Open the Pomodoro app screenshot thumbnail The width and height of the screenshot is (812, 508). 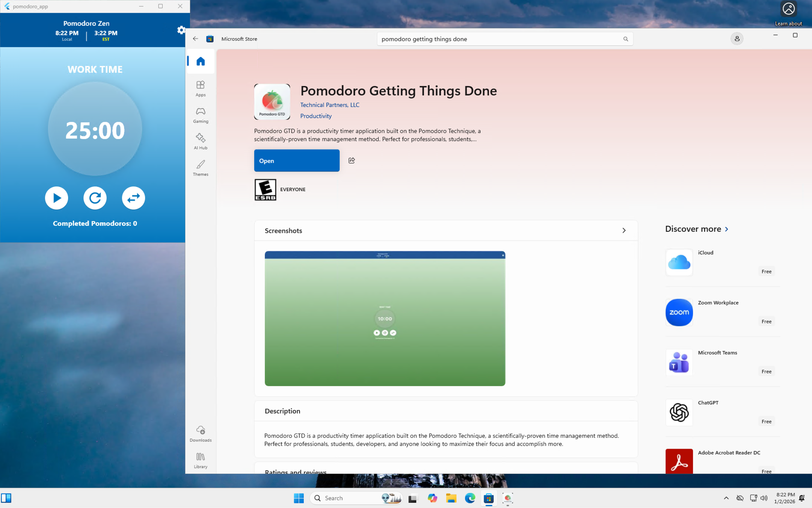[x=385, y=319]
